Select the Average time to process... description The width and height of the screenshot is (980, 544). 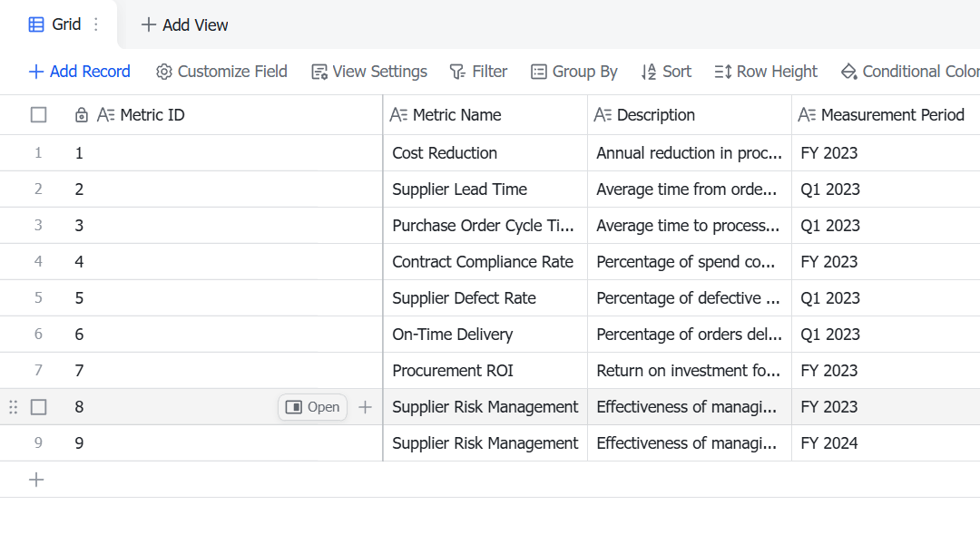[690, 226]
